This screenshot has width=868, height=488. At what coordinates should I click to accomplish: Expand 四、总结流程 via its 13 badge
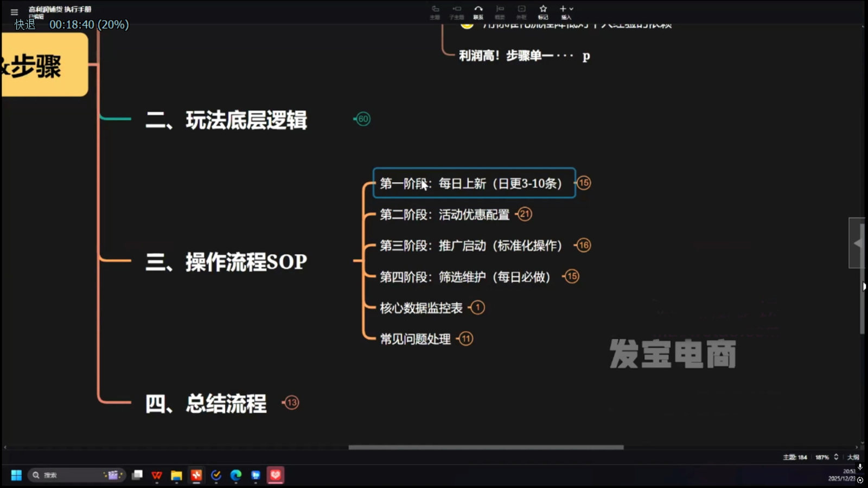click(292, 402)
